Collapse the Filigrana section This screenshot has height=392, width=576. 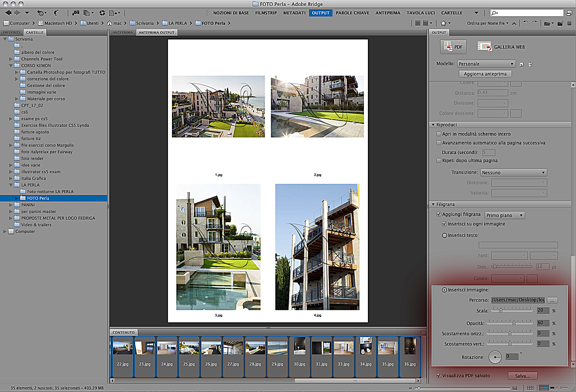pos(433,204)
